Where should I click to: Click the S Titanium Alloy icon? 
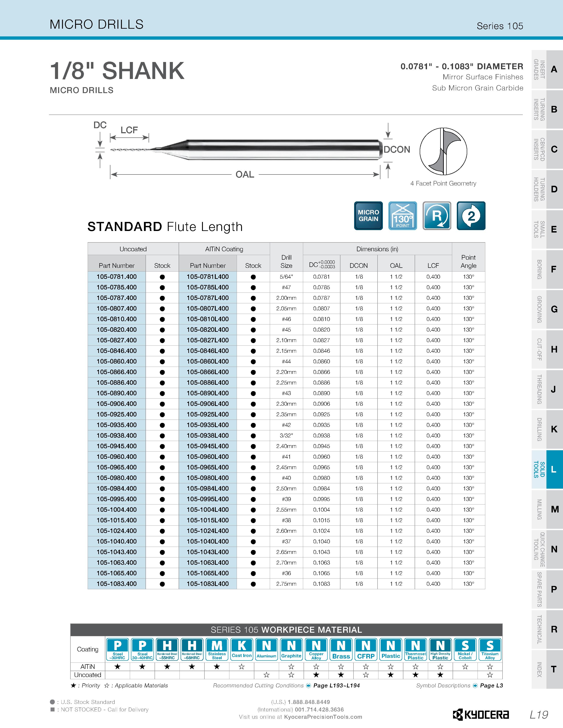(490, 649)
